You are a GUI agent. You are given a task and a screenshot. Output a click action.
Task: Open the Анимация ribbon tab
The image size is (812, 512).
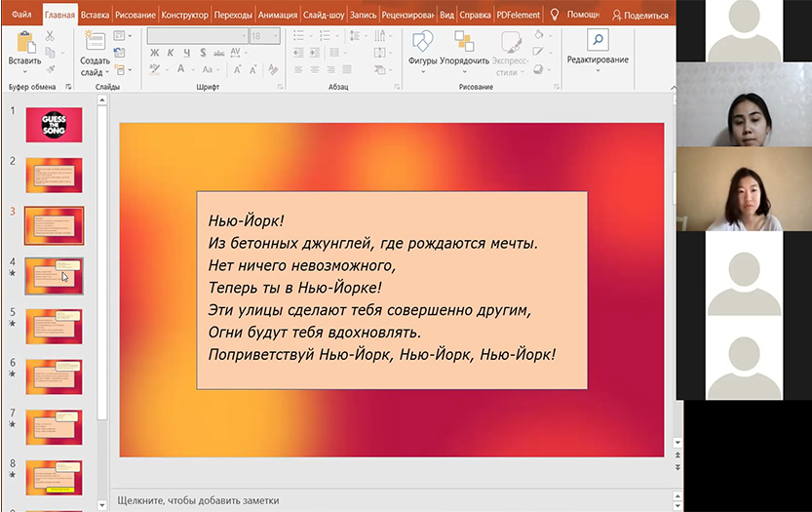pos(278,15)
